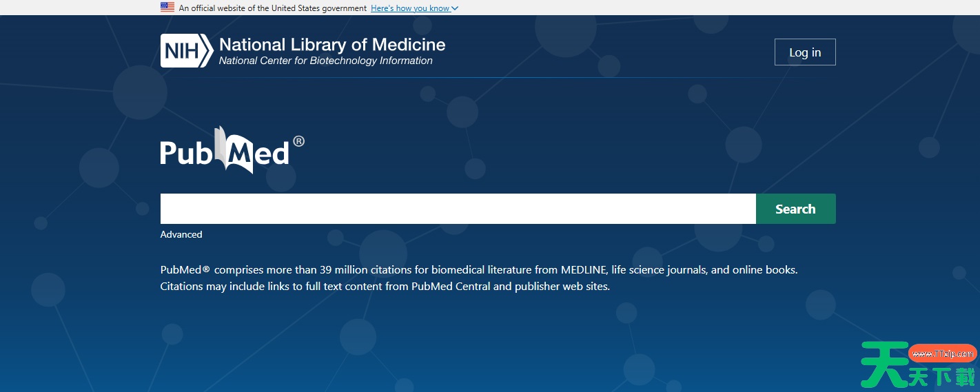980x392 pixels.
Task: Click the orange www.TTelp.com badge
Action: pyautogui.click(x=942, y=353)
